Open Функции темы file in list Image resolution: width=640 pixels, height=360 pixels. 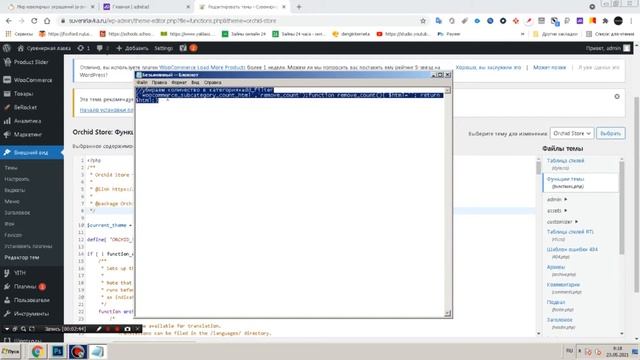pos(565,179)
